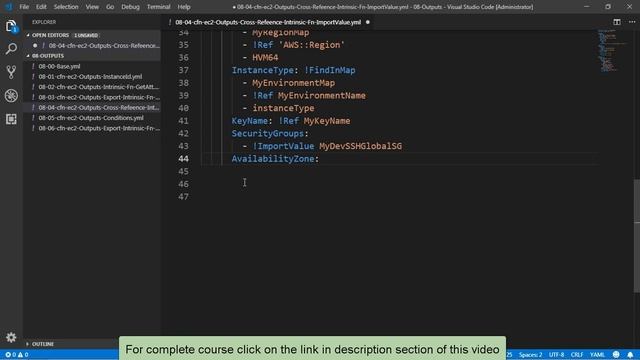Open the editor More Actions ellipsis
Image resolution: width=640 pixels, height=360 pixels.
(632, 22)
